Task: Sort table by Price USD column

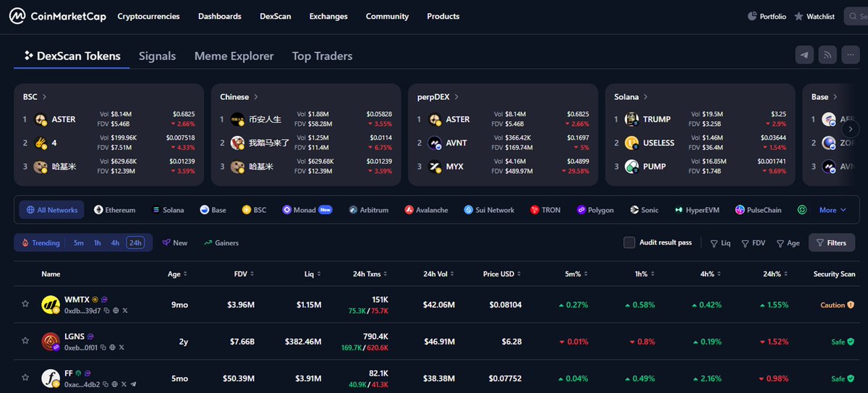Action: [501, 274]
